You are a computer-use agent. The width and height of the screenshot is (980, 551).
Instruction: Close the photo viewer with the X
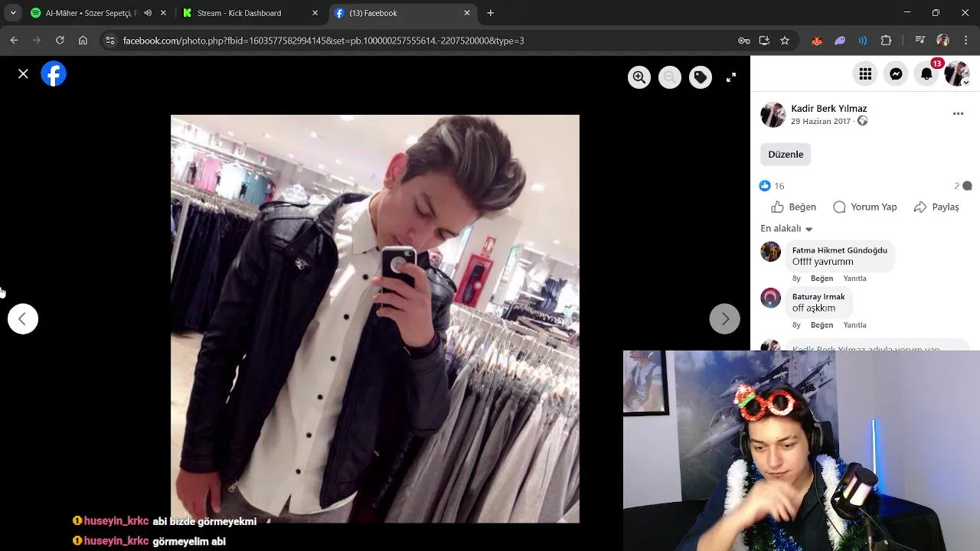(23, 74)
